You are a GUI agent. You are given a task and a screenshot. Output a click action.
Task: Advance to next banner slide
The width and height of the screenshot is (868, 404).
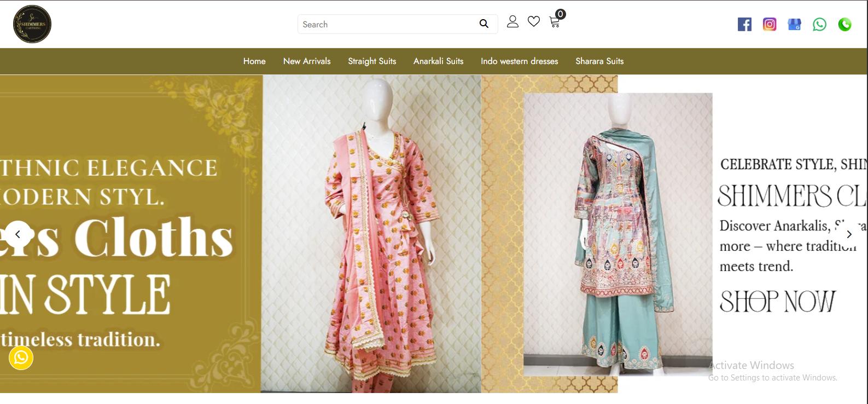849,234
